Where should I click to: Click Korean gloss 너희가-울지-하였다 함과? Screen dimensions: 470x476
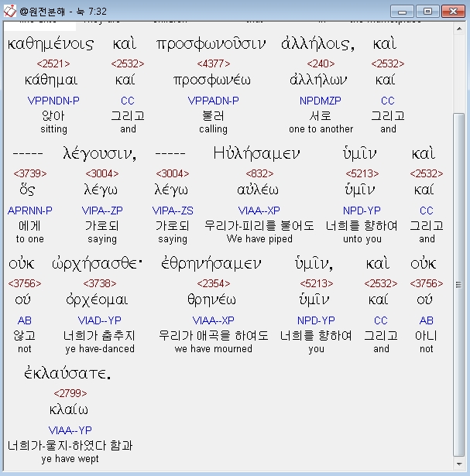[70, 446]
